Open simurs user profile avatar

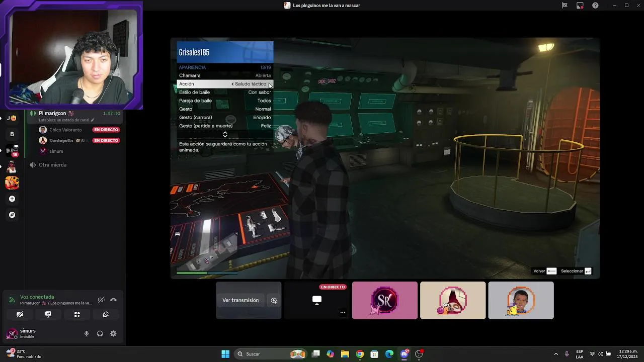tap(12, 333)
